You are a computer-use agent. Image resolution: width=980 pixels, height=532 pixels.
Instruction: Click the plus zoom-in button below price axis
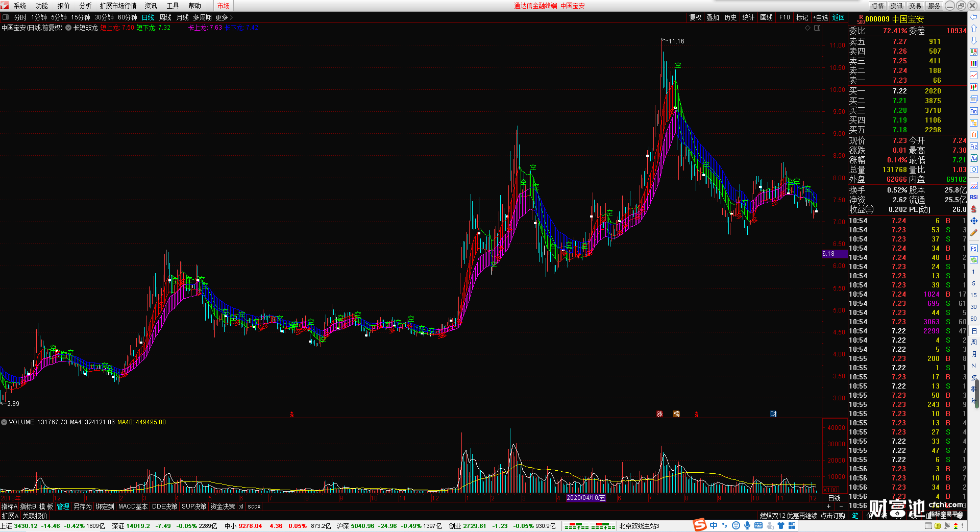828,506
